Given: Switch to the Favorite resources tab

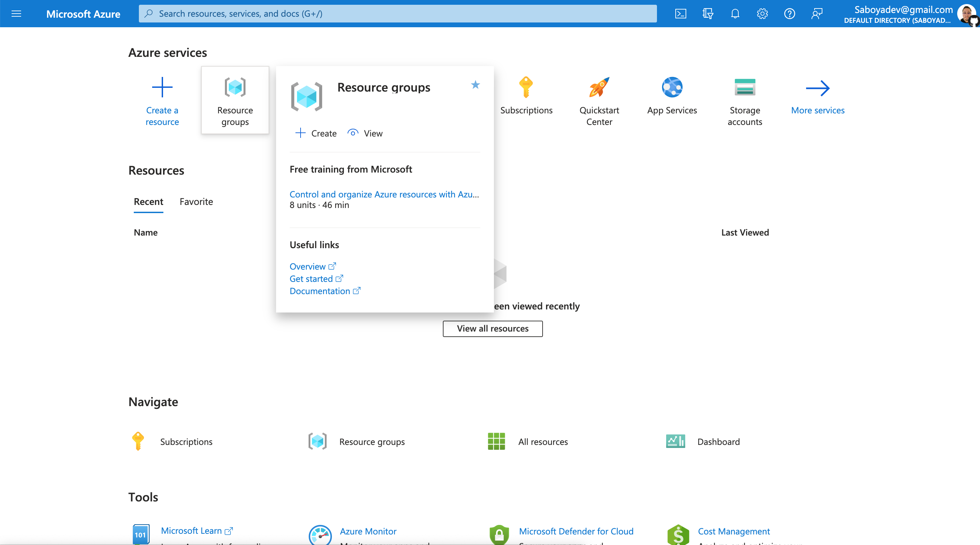Looking at the screenshot, I should pyautogui.click(x=196, y=202).
